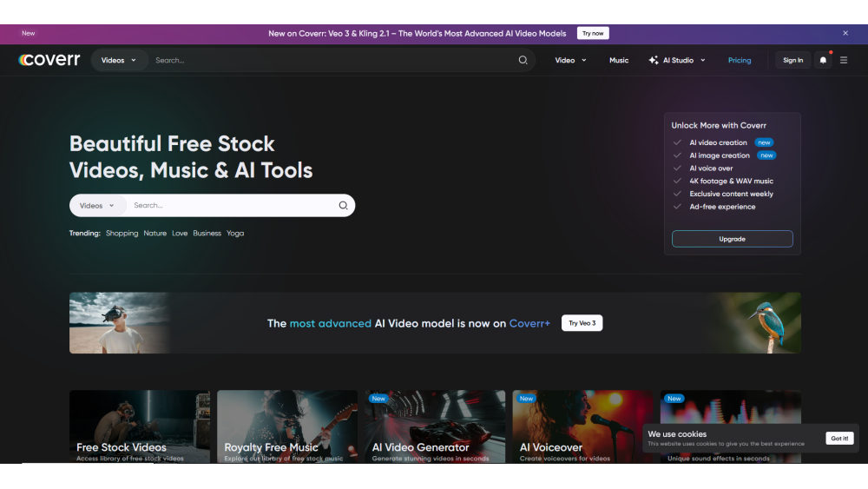Image resolution: width=868 pixels, height=489 pixels.
Task: Go to the Pricing page
Action: (740, 60)
